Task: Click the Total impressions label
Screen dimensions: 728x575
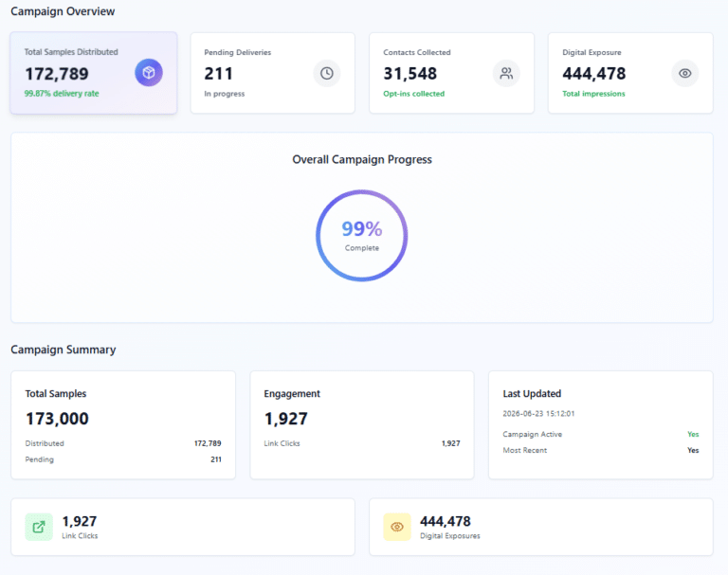Action: coord(593,94)
